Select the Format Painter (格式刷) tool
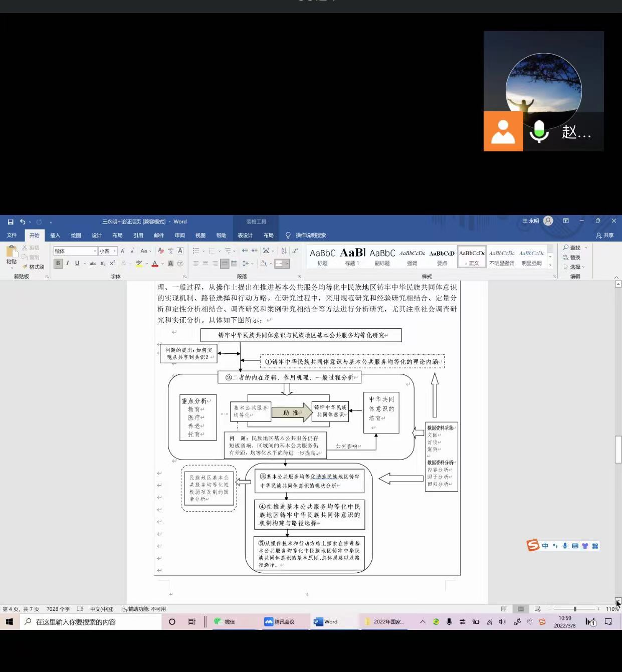Screen dimensions: 622x672 click(x=34, y=267)
